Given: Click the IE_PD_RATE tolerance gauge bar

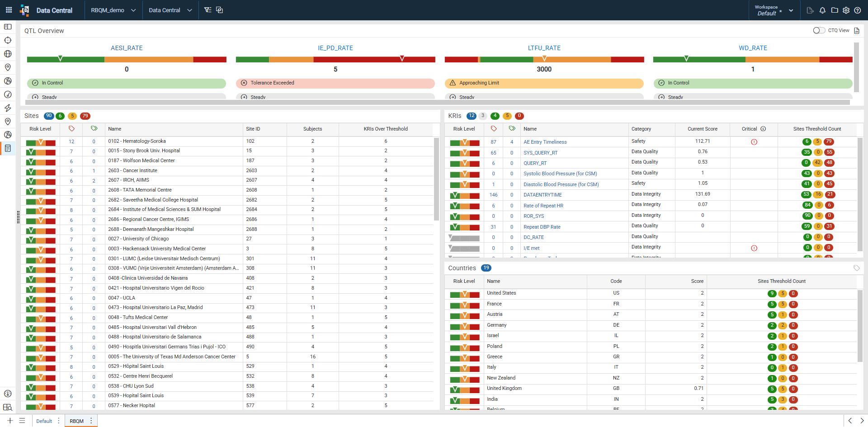Looking at the screenshot, I should coord(335,59).
